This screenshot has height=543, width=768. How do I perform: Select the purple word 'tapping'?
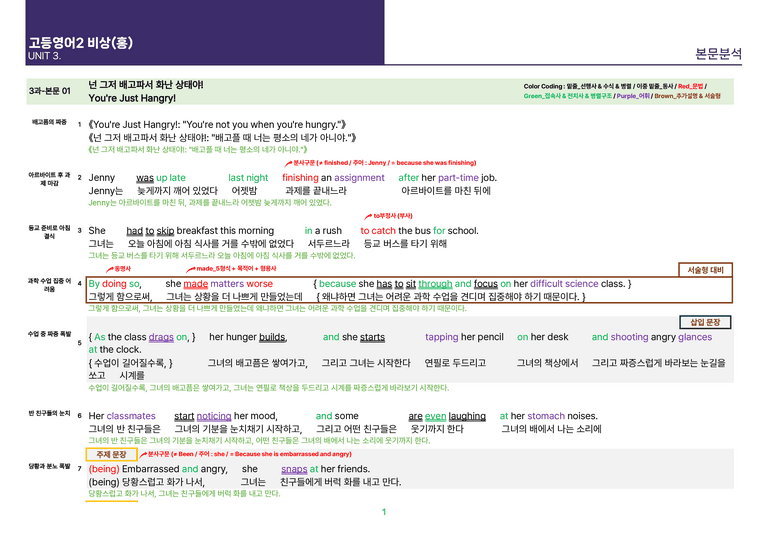pyautogui.click(x=441, y=337)
